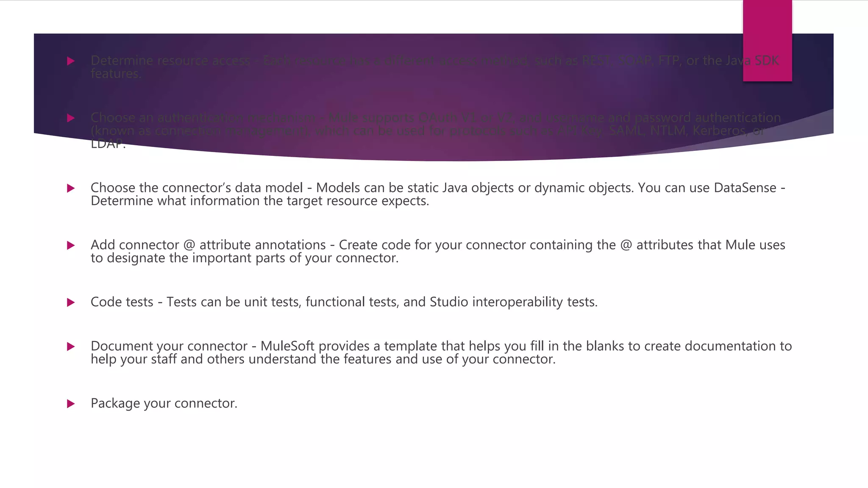Image resolution: width=868 pixels, height=488 pixels.
Task: Click the bullet arrow beside 'Code tests'
Action: [71, 302]
